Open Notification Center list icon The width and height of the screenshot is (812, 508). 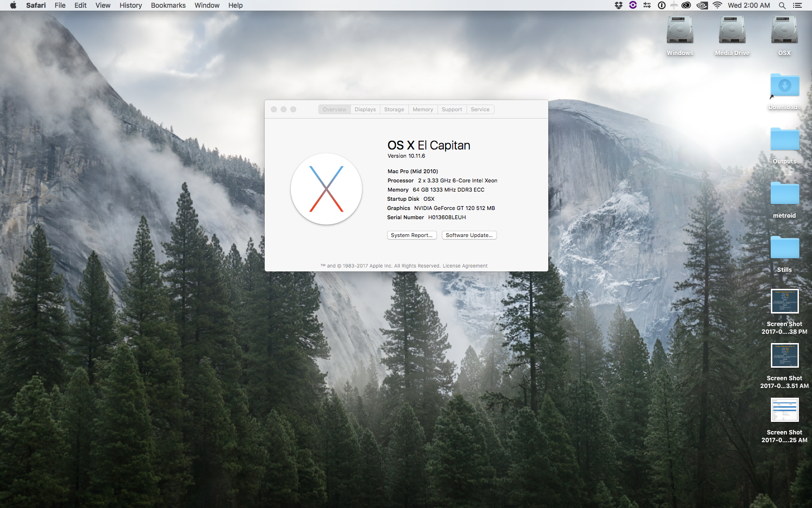point(797,5)
